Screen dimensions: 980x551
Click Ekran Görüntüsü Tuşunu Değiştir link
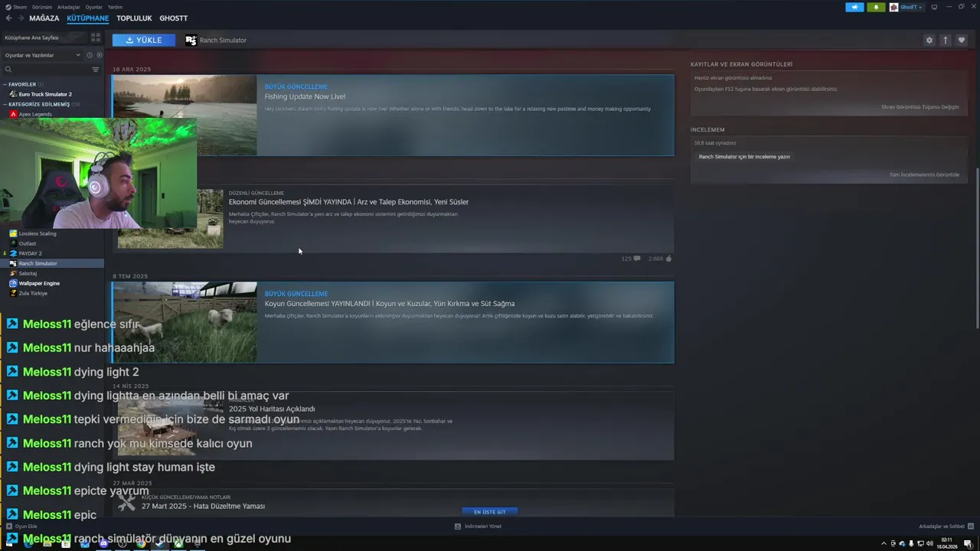pyautogui.click(x=920, y=107)
